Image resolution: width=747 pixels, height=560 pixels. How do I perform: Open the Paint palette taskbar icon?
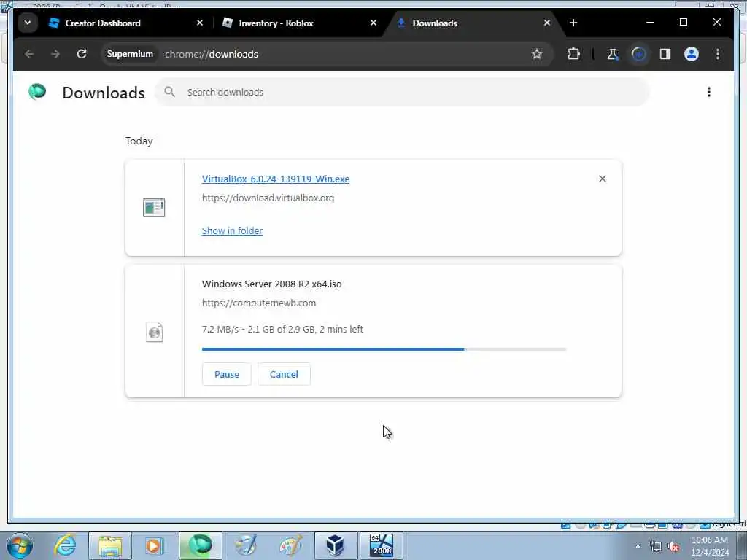(290, 545)
